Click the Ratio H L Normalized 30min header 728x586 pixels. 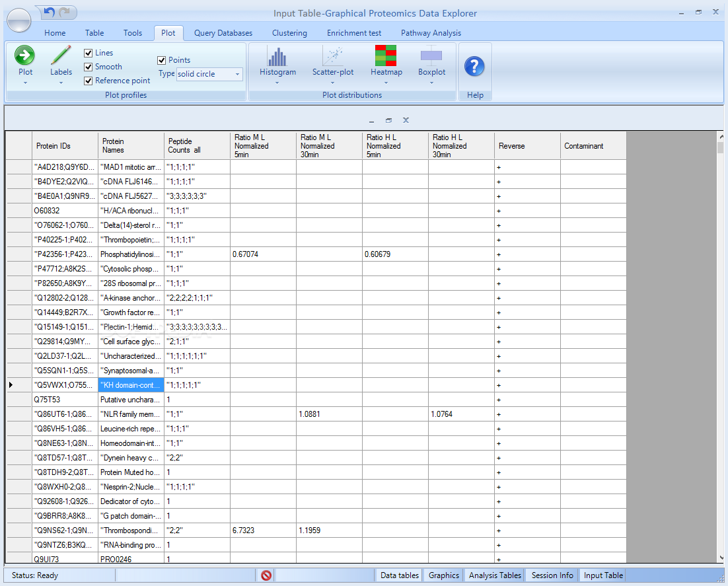[462, 146]
